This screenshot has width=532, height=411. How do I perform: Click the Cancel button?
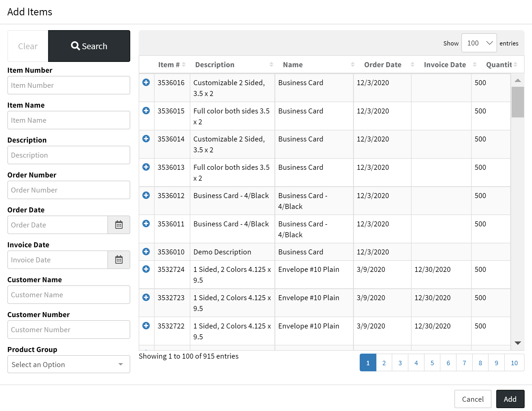point(473,399)
